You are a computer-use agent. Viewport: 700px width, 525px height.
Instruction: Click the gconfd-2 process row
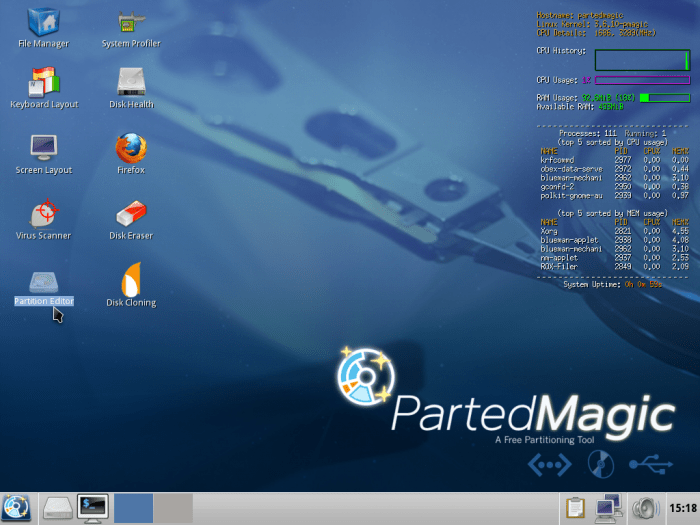(614, 187)
